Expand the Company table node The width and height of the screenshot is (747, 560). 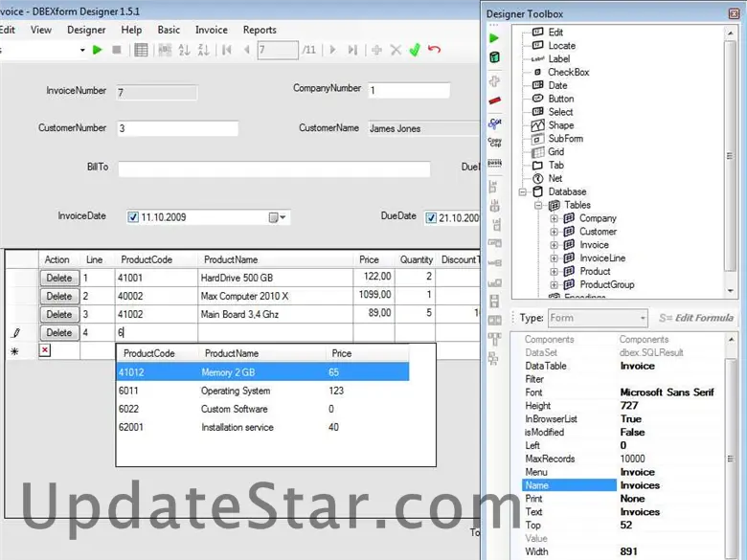[554, 218]
